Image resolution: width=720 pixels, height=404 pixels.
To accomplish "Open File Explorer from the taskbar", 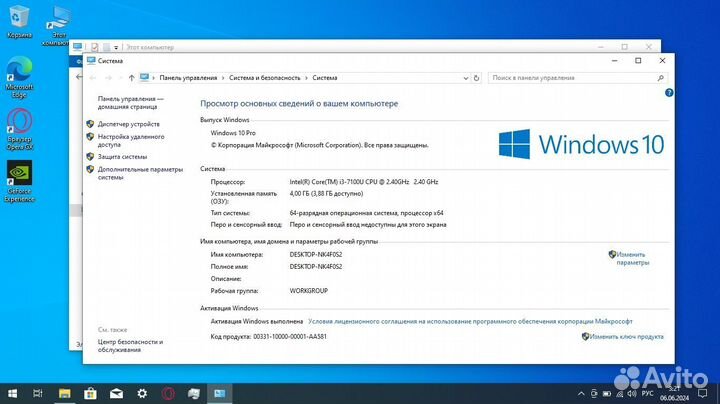I will click(x=64, y=393).
